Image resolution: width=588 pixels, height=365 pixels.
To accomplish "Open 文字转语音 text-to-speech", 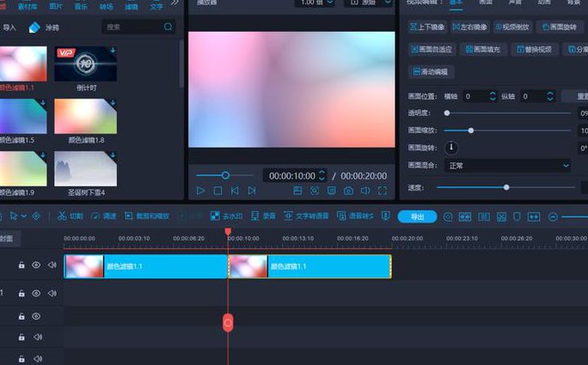I will pos(306,216).
